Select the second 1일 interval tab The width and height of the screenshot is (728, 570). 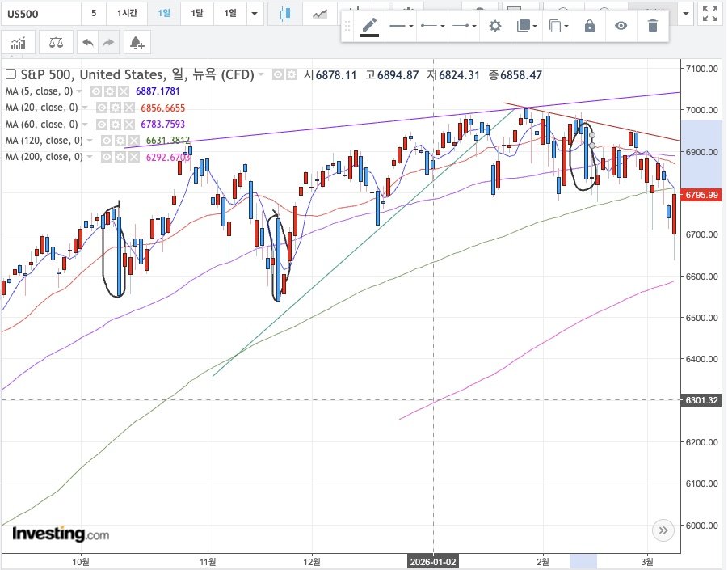(x=229, y=13)
